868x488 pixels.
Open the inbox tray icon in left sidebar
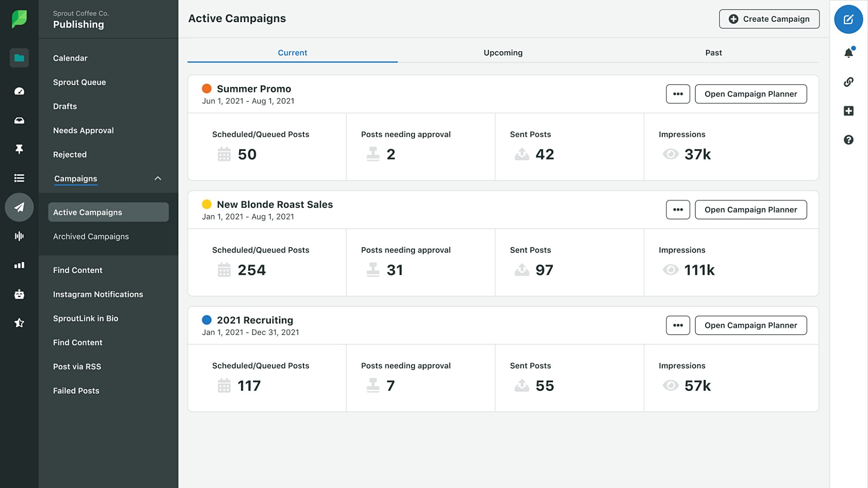(19, 120)
